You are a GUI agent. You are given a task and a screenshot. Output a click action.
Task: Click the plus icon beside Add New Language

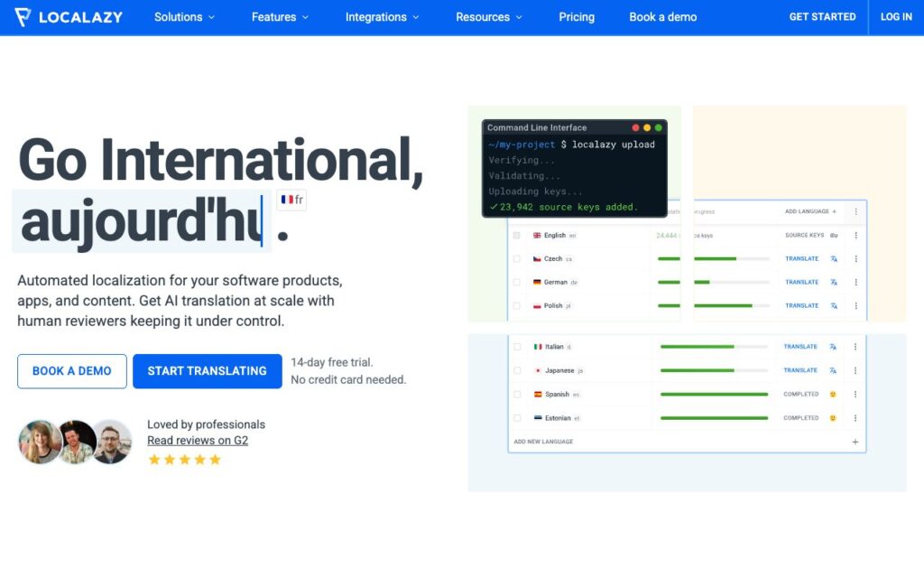[855, 442]
